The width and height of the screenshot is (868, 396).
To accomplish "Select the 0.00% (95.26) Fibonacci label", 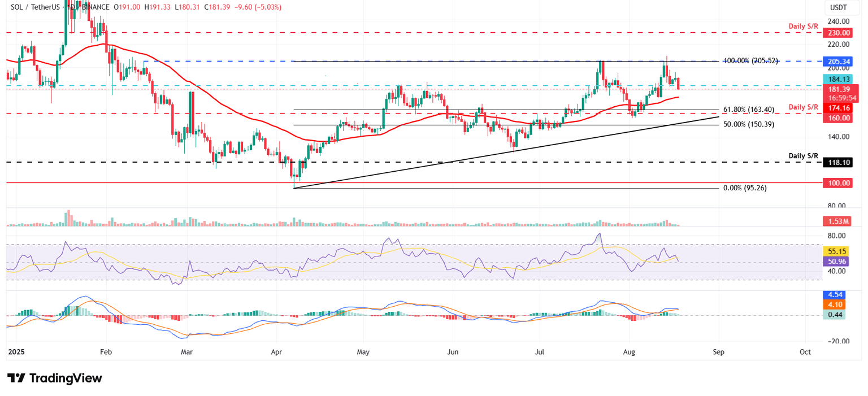I will [745, 188].
